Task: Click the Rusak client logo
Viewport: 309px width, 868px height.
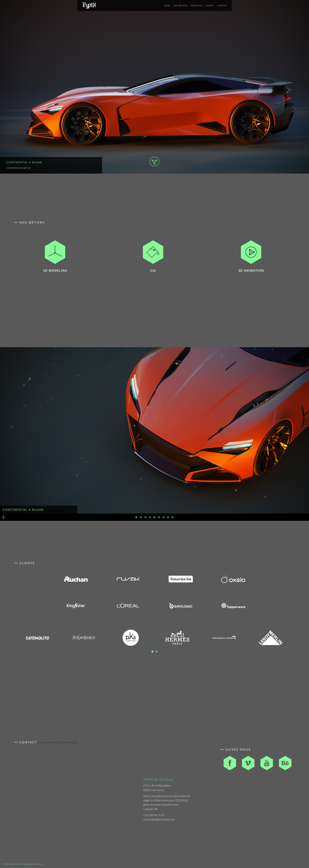Action: coord(128,579)
